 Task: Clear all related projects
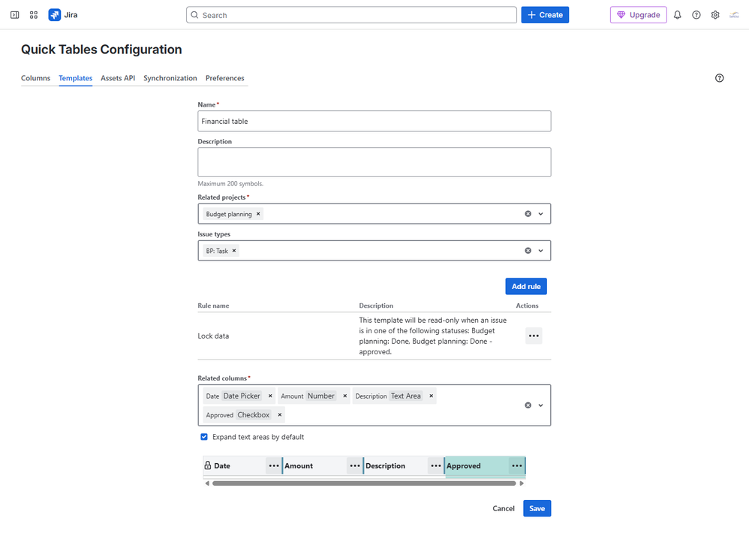point(528,214)
